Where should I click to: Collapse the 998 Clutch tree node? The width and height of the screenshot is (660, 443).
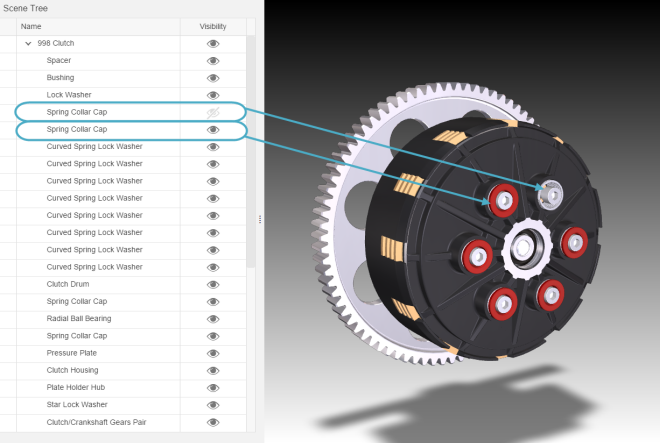click(x=28, y=44)
